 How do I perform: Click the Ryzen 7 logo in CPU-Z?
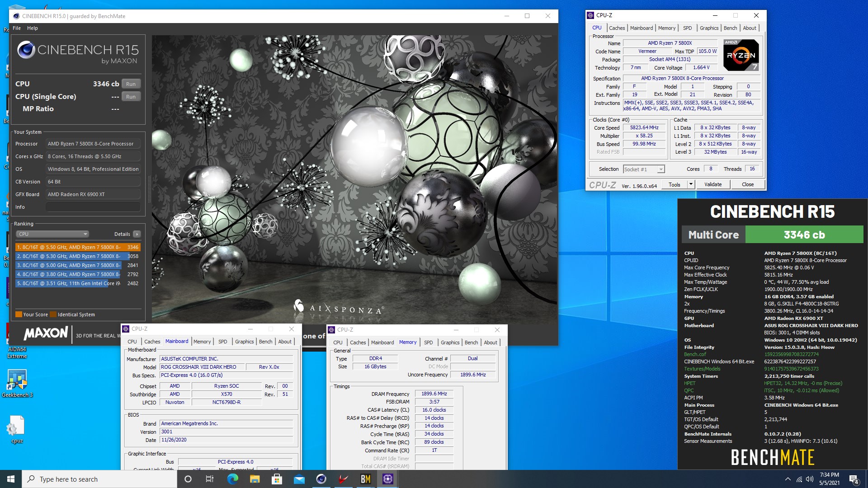coord(741,55)
